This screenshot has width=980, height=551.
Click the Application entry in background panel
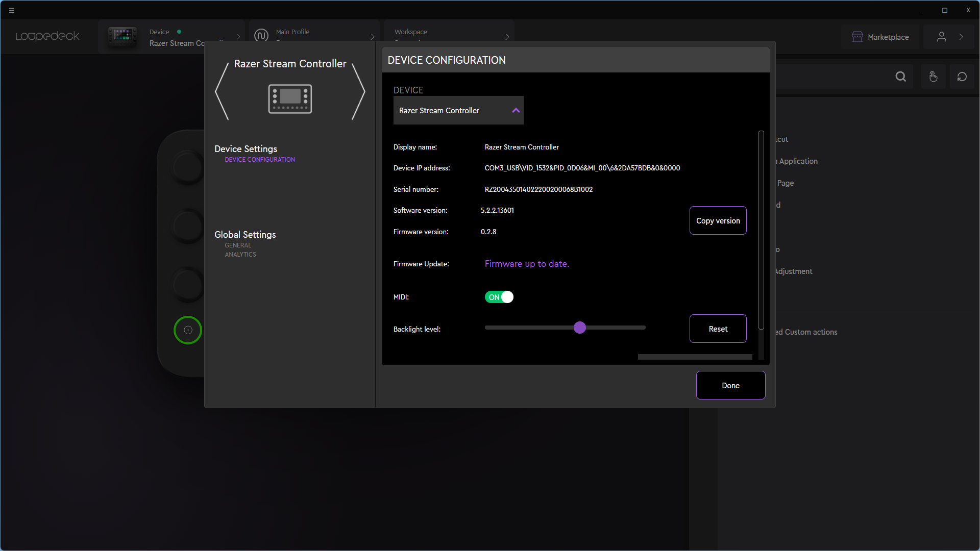click(798, 161)
